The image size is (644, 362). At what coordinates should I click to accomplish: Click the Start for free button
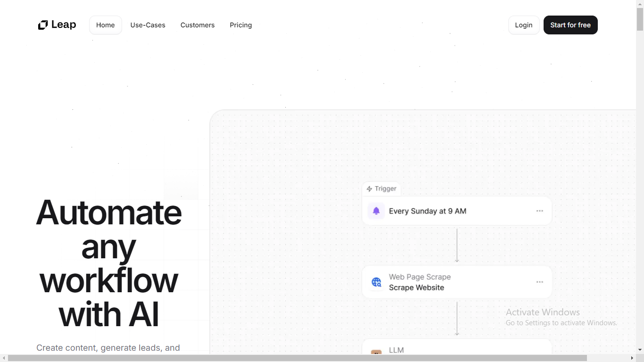[570, 25]
